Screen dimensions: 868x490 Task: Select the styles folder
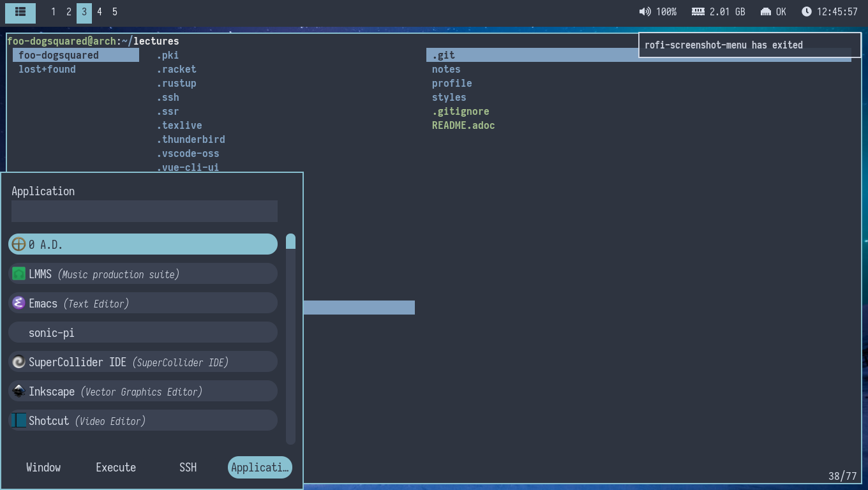click(x=449, y=97)
